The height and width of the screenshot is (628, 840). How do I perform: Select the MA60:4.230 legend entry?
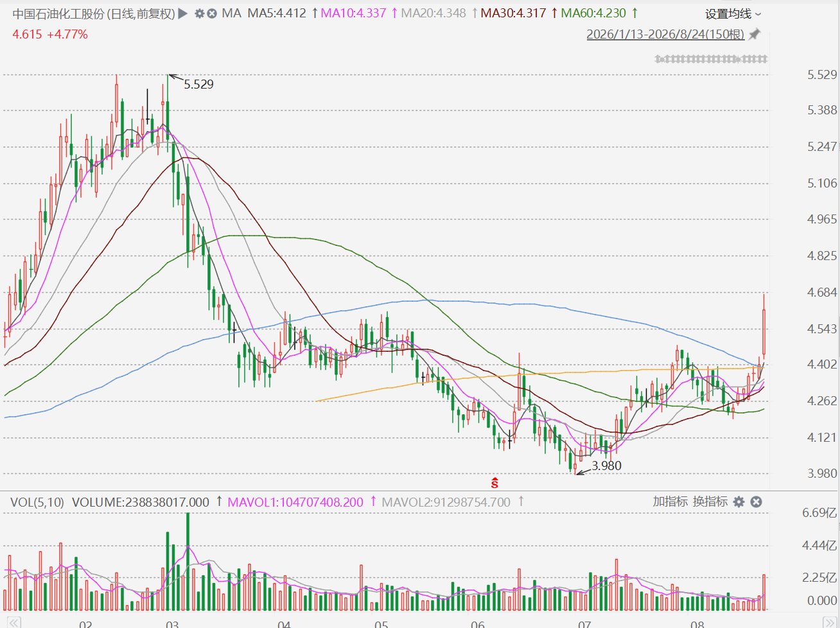(593, 13)
